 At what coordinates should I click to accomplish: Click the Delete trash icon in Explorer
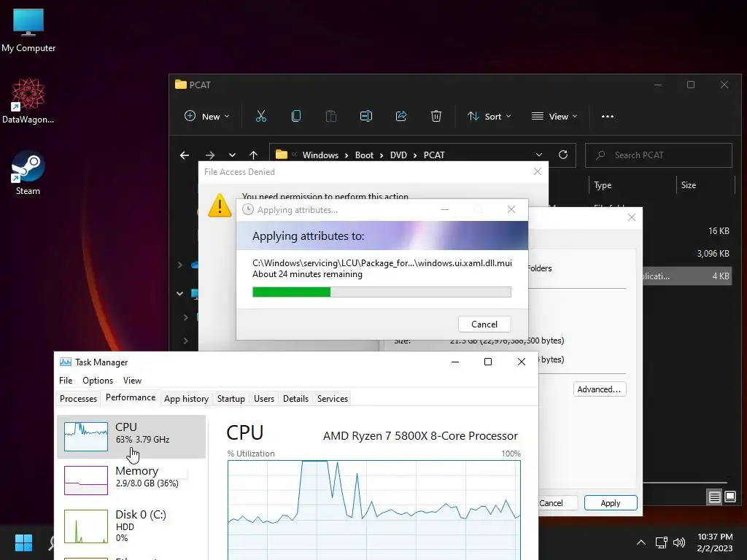tap(436, 116)
